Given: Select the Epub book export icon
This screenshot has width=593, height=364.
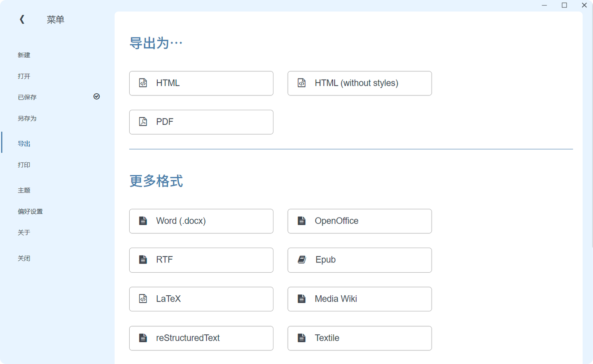Looking at the screenshot, I should 301,260.
